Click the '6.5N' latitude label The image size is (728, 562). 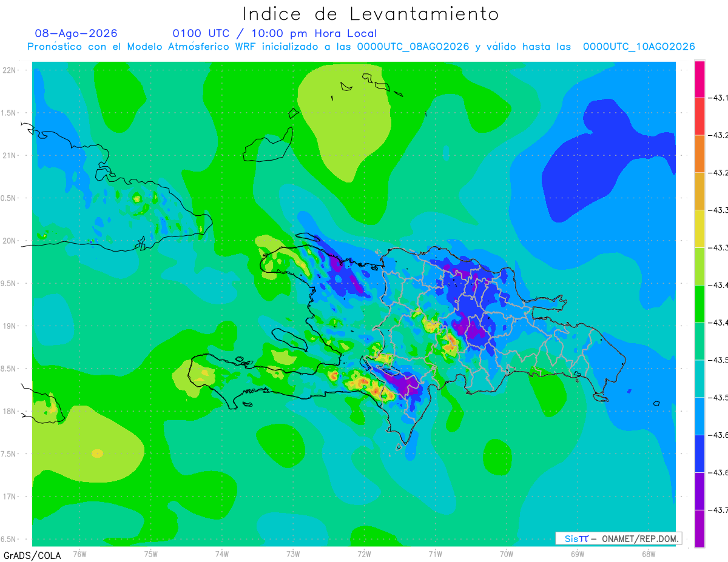(8, 539)
